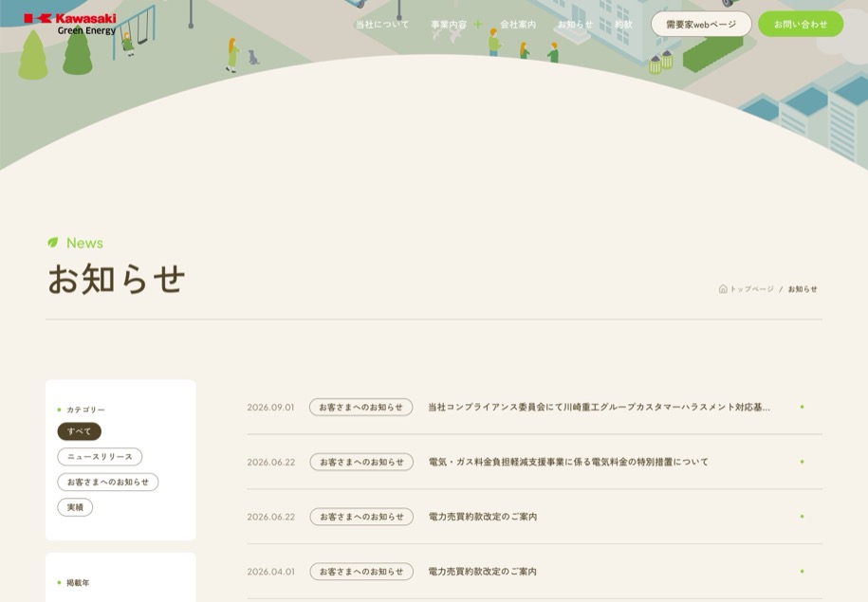Open the 2026.04.01 電力売買約款改定のご案内 article
The width and height of the screenshot is (868, 602).
pyautogui.click(x=482, y=571)
